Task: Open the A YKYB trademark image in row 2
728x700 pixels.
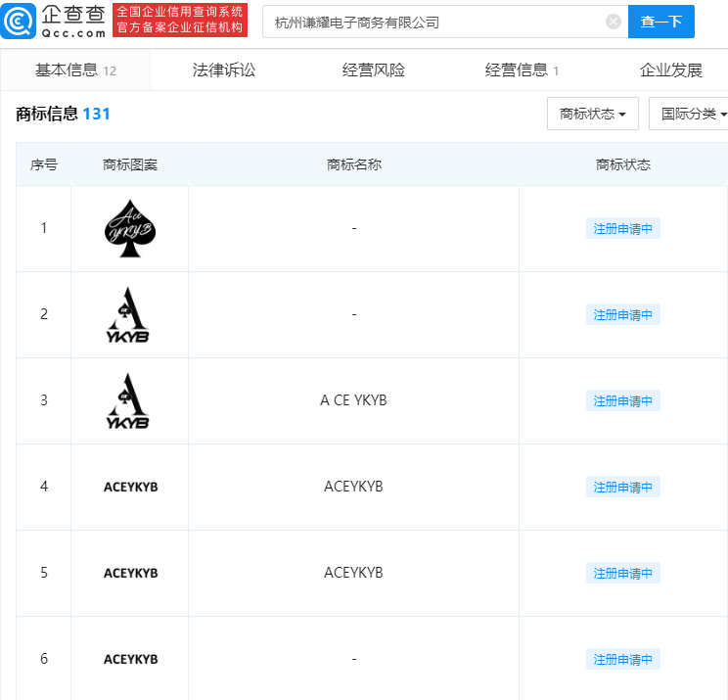Action: (x=128, y=314)
